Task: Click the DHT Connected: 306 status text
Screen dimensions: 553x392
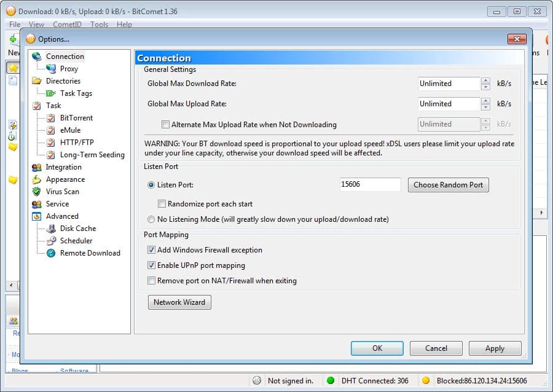Action: (375, 381)
